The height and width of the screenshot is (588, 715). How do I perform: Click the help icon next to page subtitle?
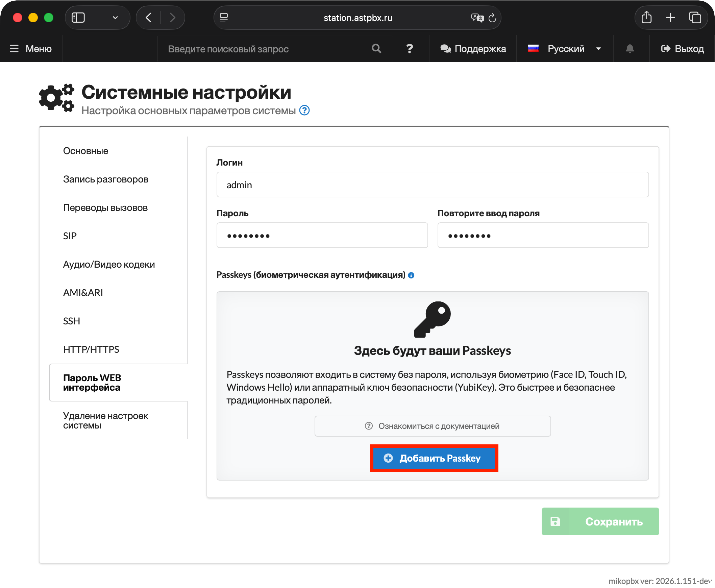(x=304, y=111)
